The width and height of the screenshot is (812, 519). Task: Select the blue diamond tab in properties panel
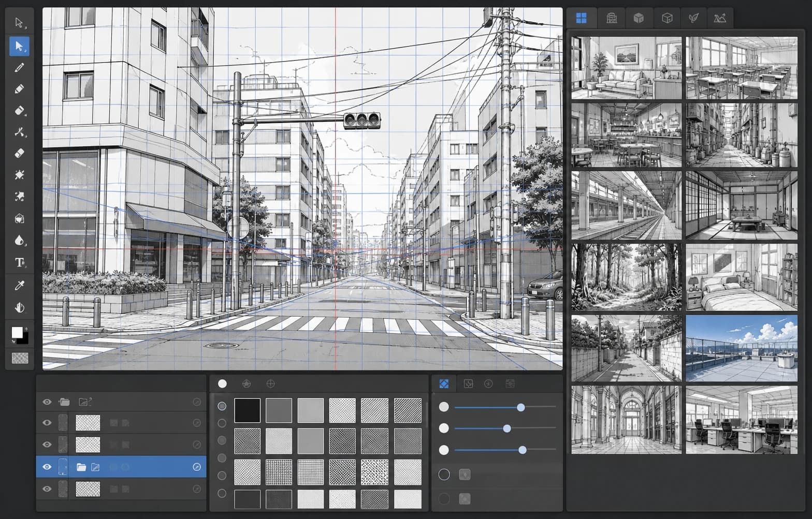444,383
